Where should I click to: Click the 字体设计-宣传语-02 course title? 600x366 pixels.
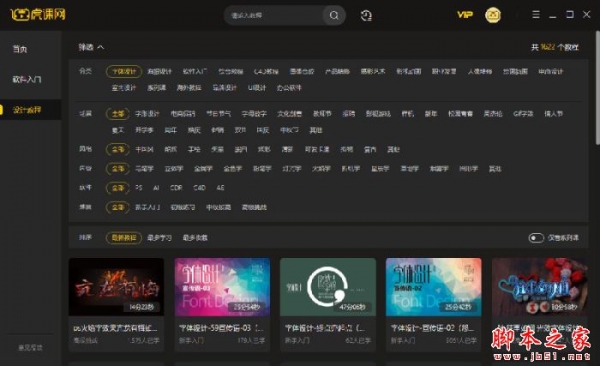point(432,328)
